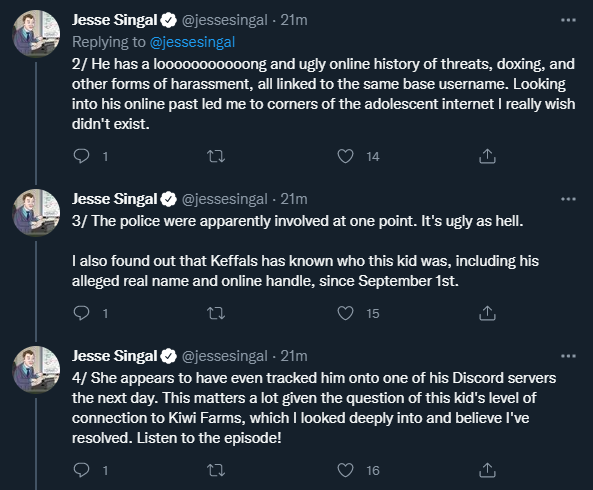593x490 pixels.
Task: Reply to the 4/ tweet about Discord servers
Action: point(81,470)
